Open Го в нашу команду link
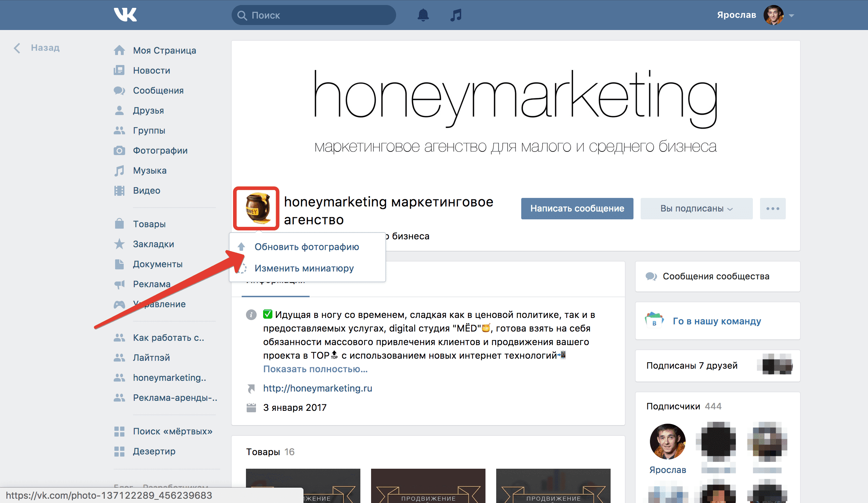Viewport: 868px width, 503px height. tap(717, 321)
